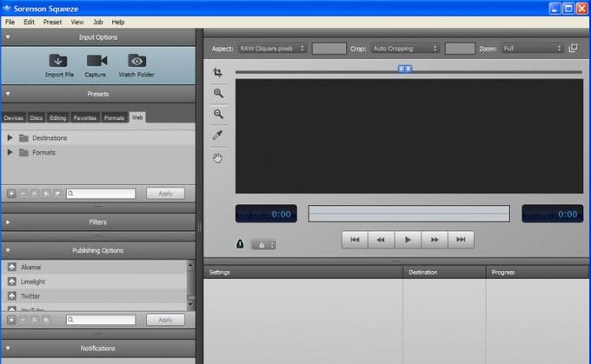Fast forward the video preview

coord(435,240)
